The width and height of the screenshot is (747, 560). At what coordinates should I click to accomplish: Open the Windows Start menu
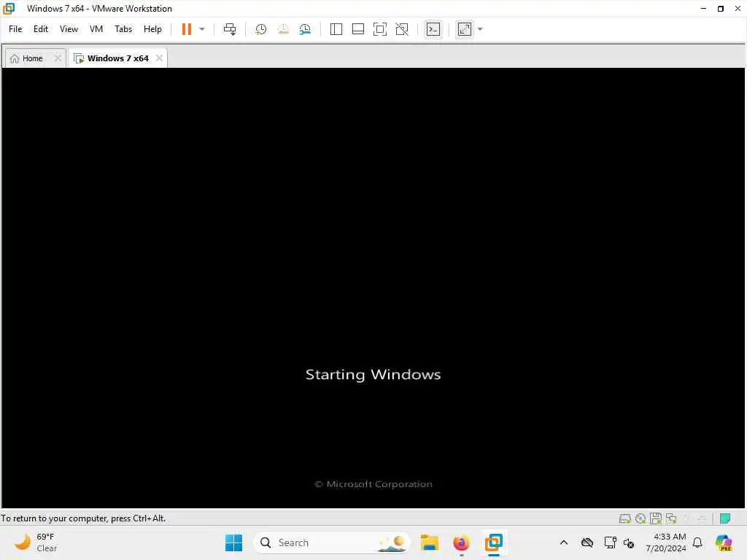pyautogui.click(x=233, y=542)
